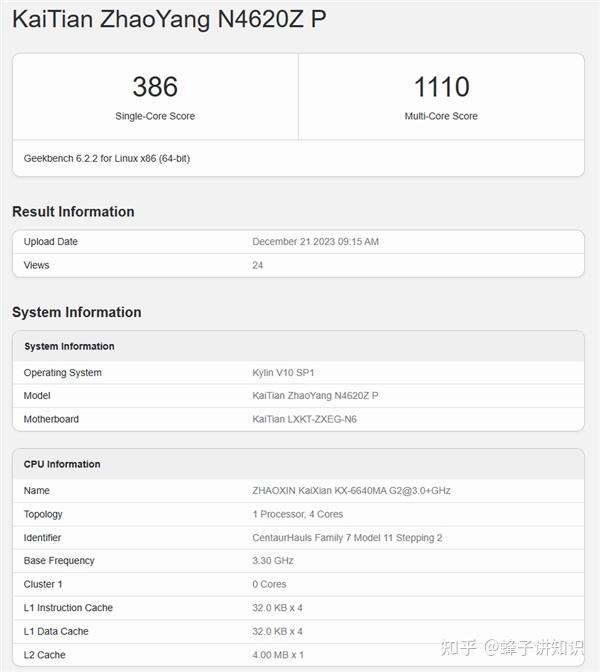
Task: Click the Base Frequency value 3.30 GHz
Action: click(x=273, y=561)
